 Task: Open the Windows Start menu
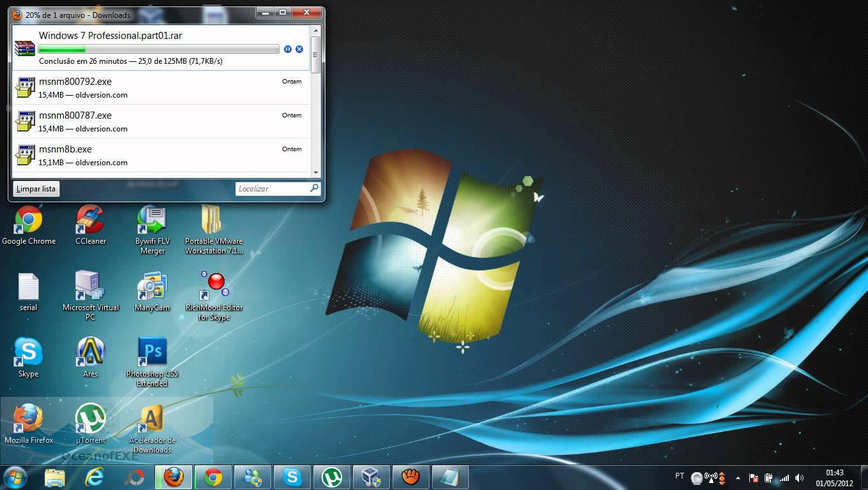pyautogui.click(x=15, y=477)
